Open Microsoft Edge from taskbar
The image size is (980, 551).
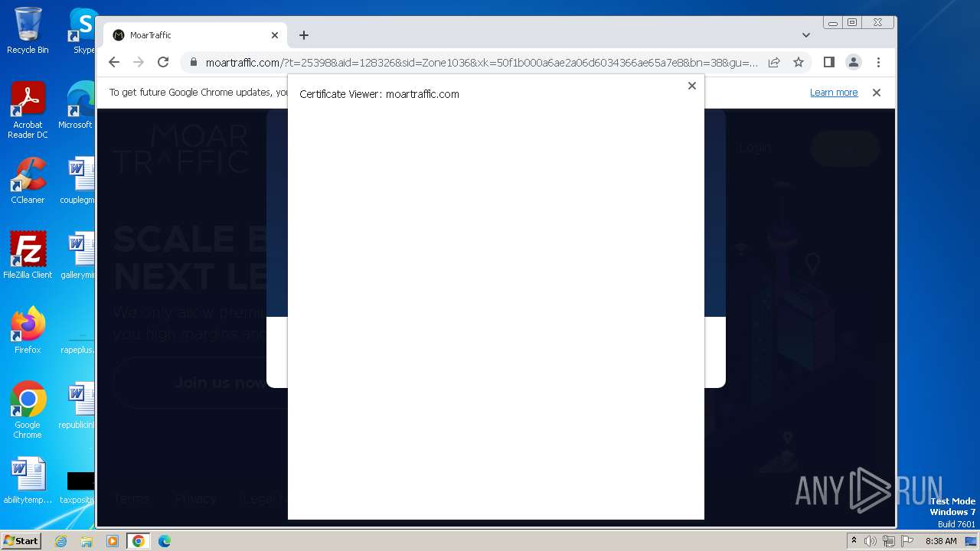pyautogui.click(x=165, y=541)
